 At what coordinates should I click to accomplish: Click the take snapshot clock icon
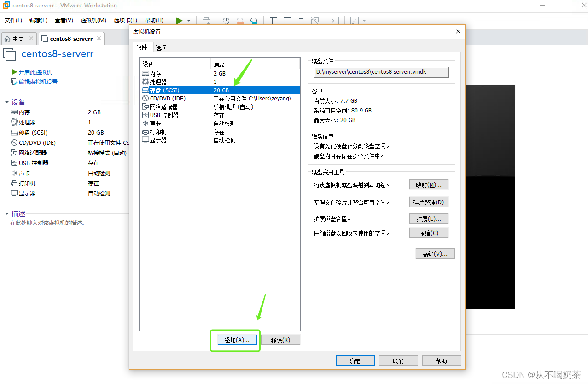226,21
